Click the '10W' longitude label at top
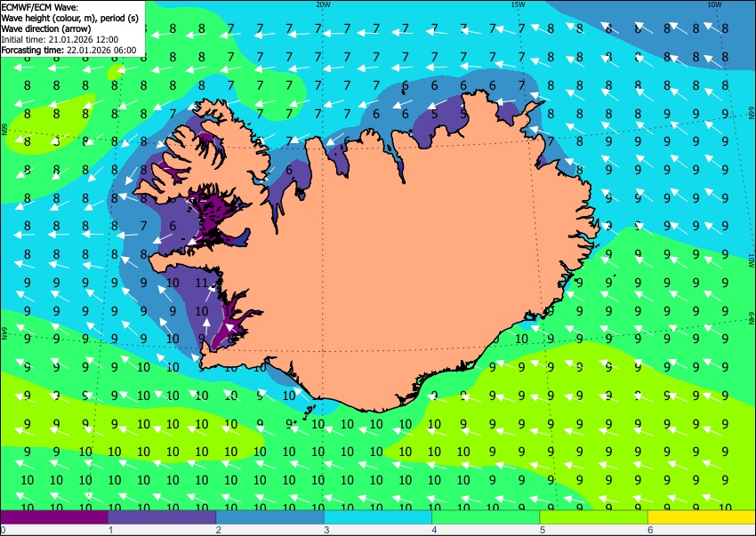The width and height of the screenshot is (756, 536). (714, 4)
